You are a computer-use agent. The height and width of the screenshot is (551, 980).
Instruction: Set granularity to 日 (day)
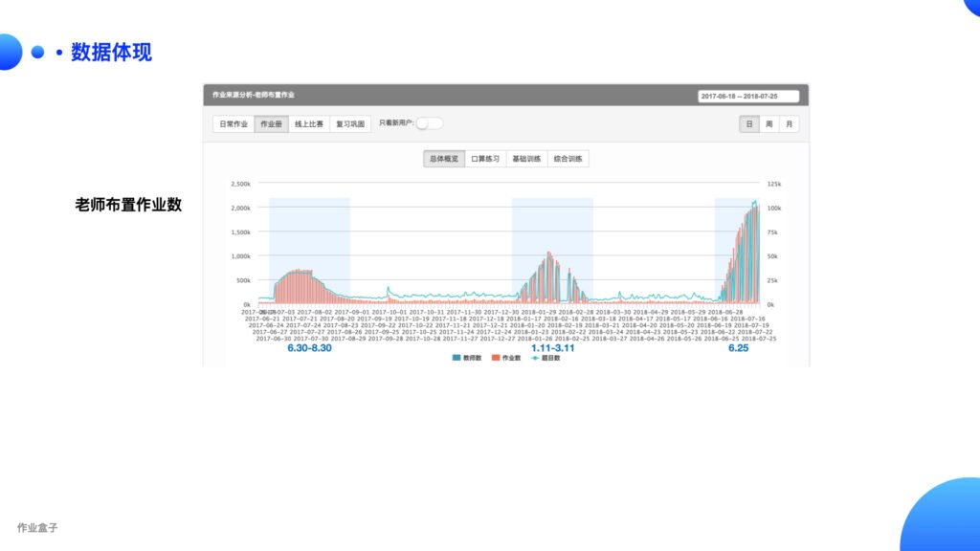[x=749, y=124]
